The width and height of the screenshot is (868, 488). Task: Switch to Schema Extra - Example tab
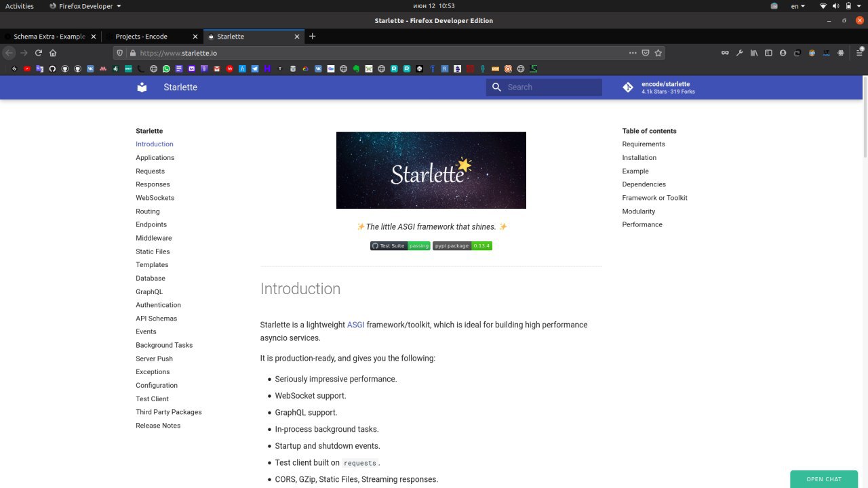[x=50, y=37]
